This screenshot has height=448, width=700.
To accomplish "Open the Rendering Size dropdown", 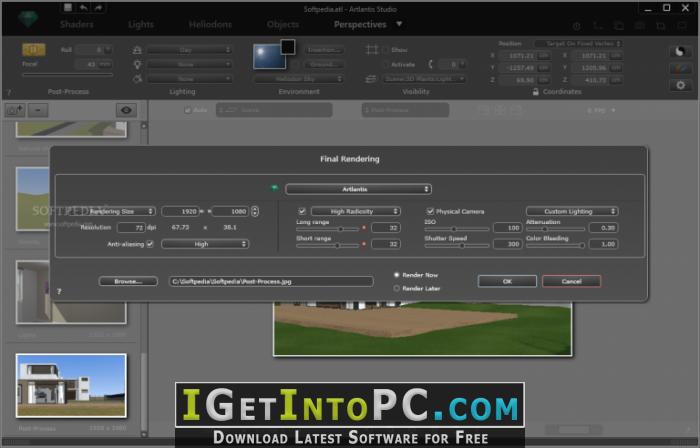I will (x=121, y=211).
